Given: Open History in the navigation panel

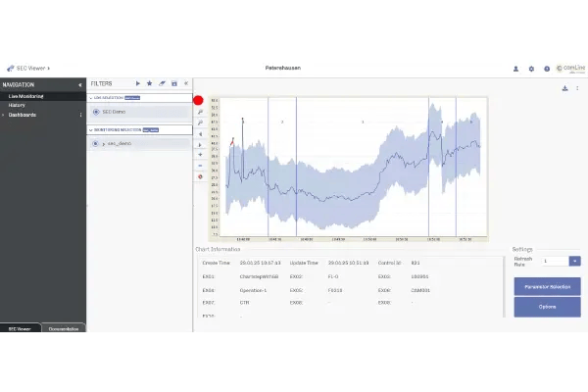Looking at the screenshot, I should pyautogui.click(x=18, y=105).
